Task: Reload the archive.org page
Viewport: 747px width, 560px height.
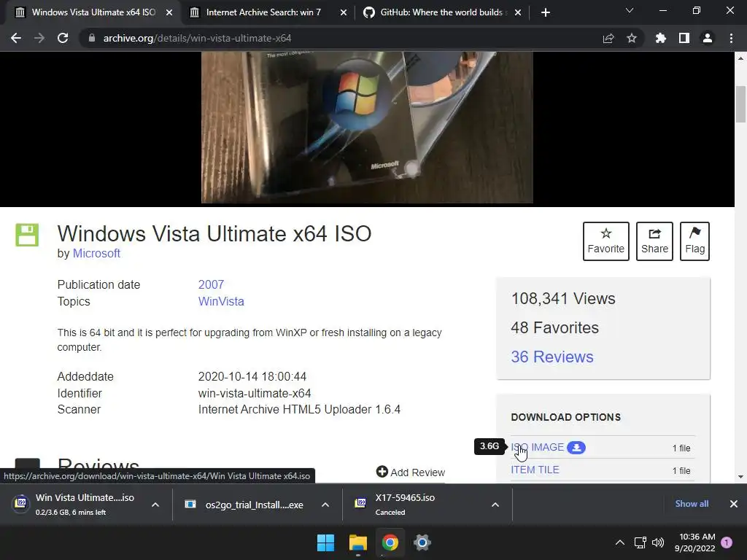Action: (63, 38)
